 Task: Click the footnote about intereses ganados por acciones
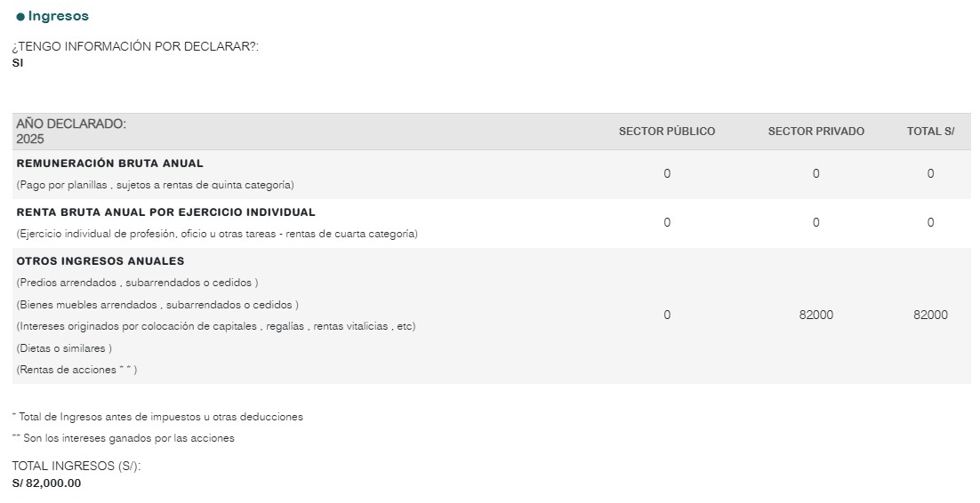click(x=123, y=438)
